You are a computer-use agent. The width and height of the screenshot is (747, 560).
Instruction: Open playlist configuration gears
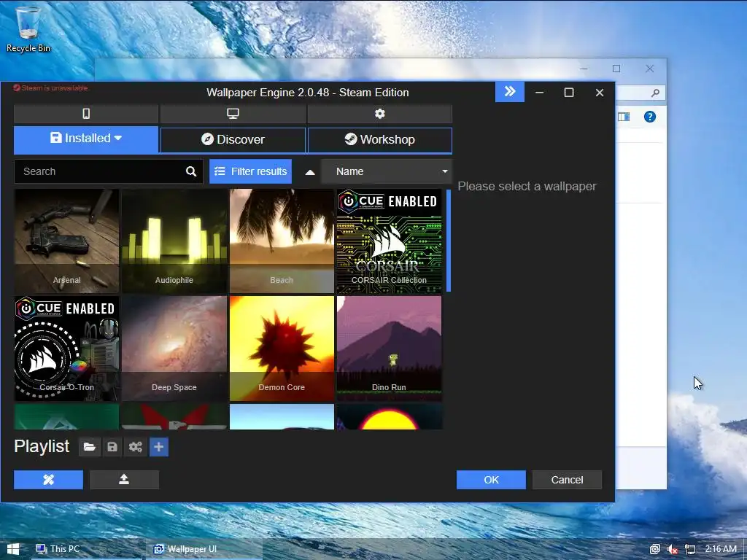coord(136,447)
